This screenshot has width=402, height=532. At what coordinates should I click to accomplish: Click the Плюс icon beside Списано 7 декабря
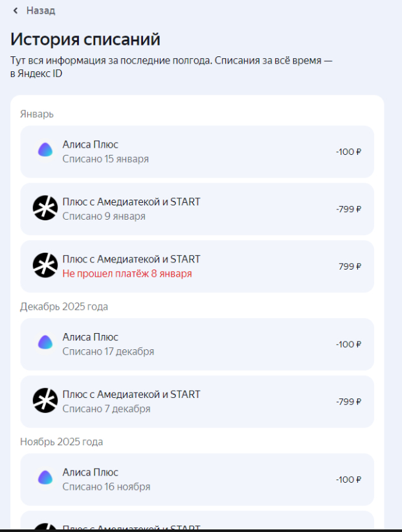click(x=45, y=401)
